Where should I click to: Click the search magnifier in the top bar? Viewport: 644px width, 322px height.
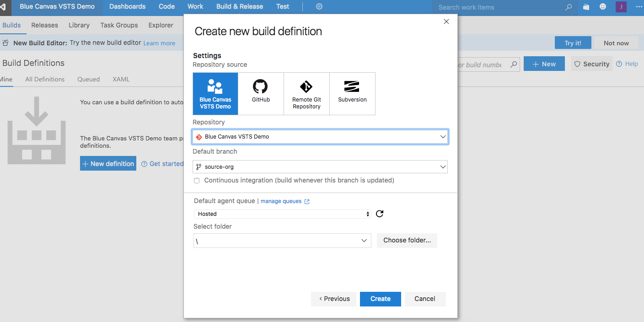coord(569,7)
